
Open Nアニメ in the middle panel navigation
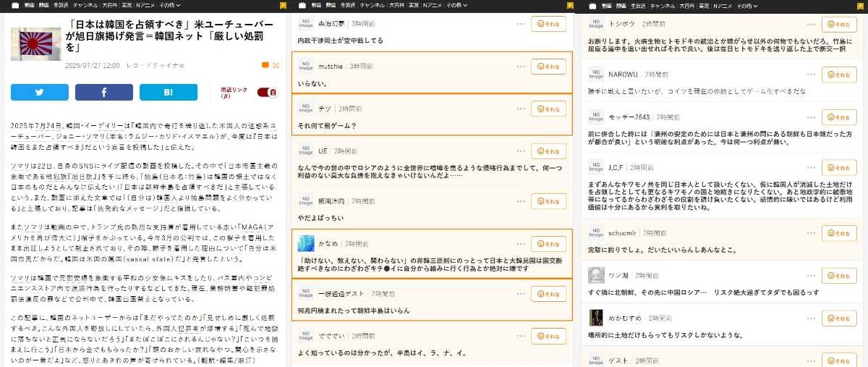[433, 5]
